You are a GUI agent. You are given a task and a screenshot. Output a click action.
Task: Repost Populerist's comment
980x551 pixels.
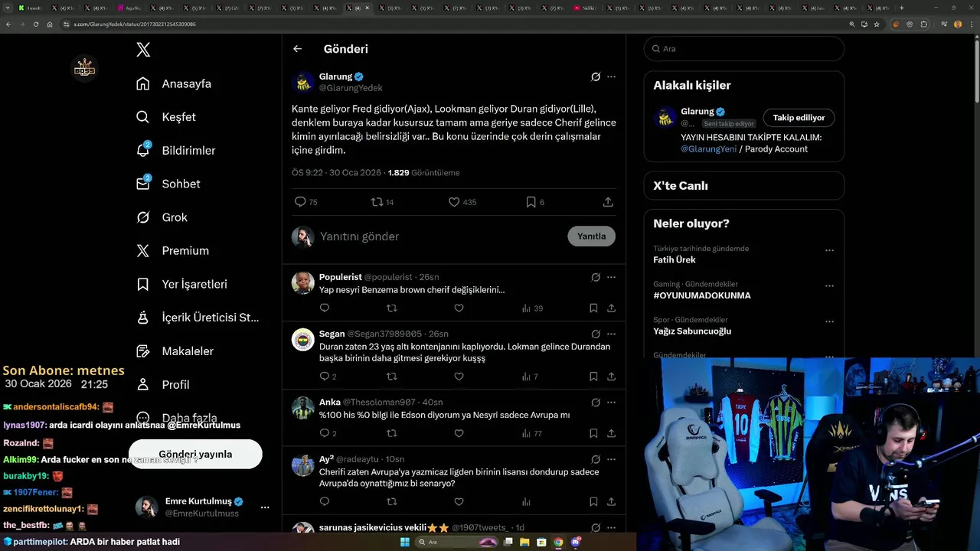392,308
